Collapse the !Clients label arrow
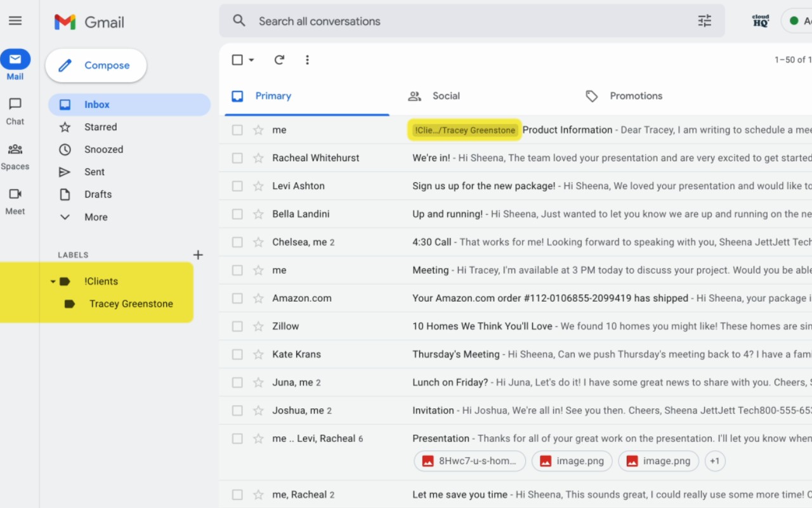This screenshot has height=508, width=812. [x=53, y=281]
